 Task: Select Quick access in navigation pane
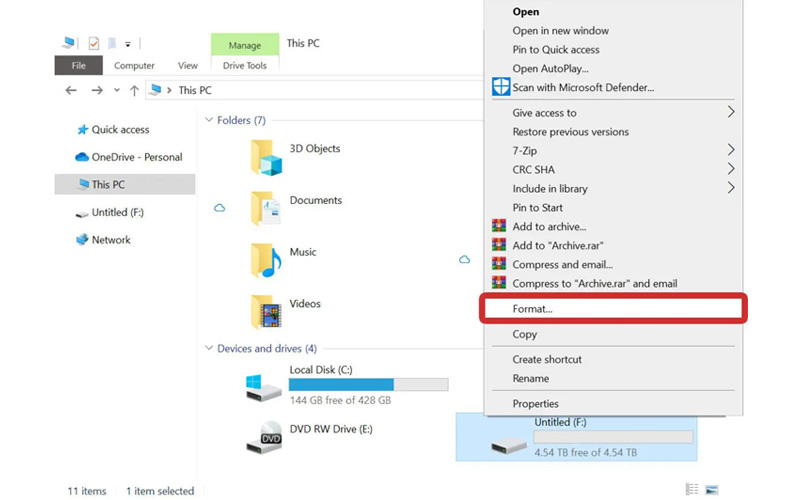[119, 130]
